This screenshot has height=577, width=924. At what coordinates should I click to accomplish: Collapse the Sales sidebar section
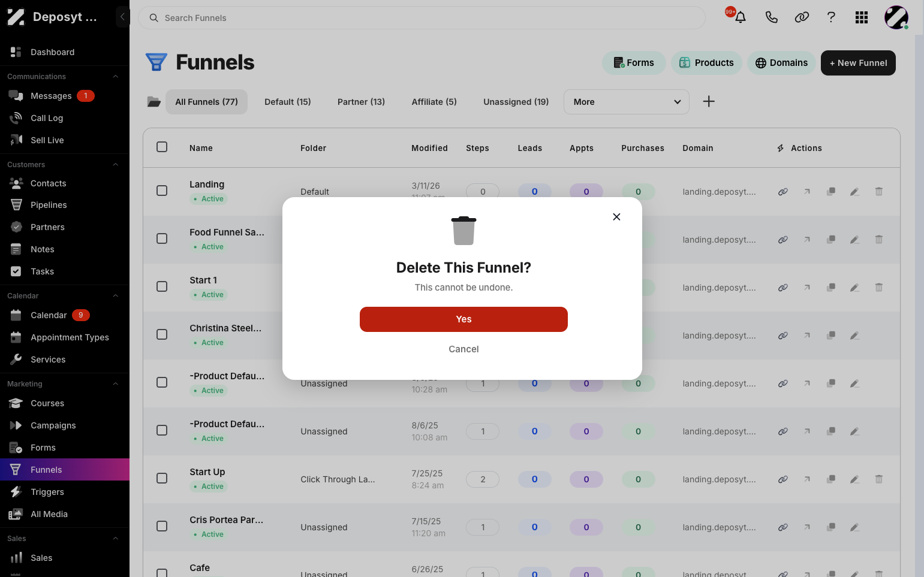pos(116,539)
